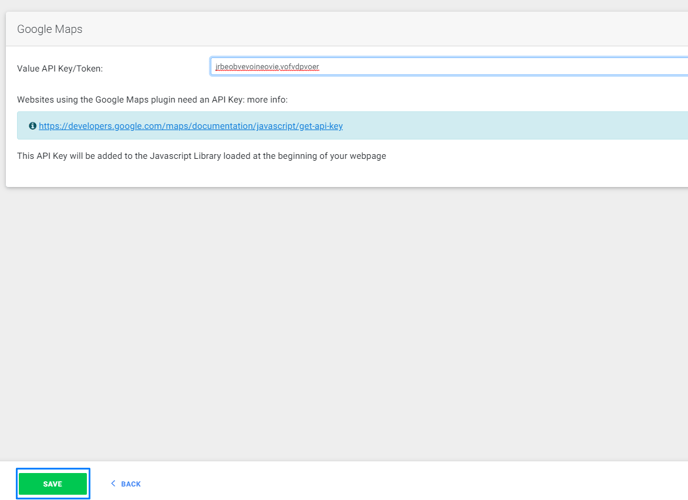Click the chevron icon beside BACK
688x500 pixels.
click(113, 483)
